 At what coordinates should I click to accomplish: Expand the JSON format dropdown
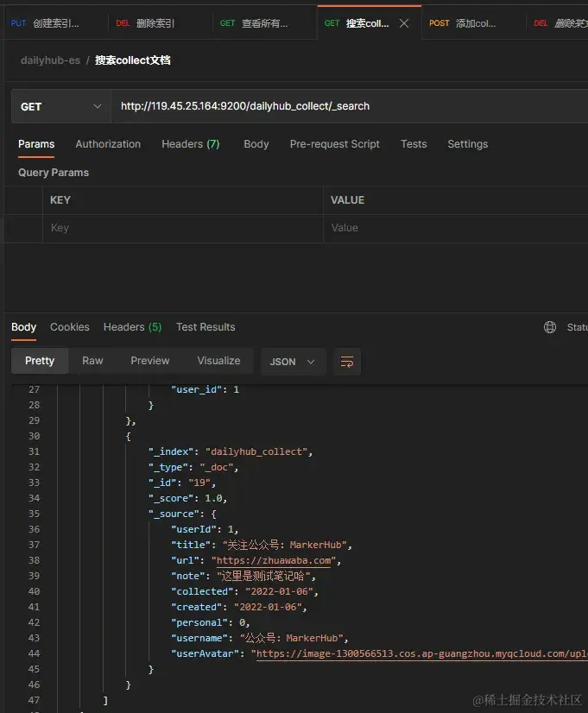tap(293, 362)
